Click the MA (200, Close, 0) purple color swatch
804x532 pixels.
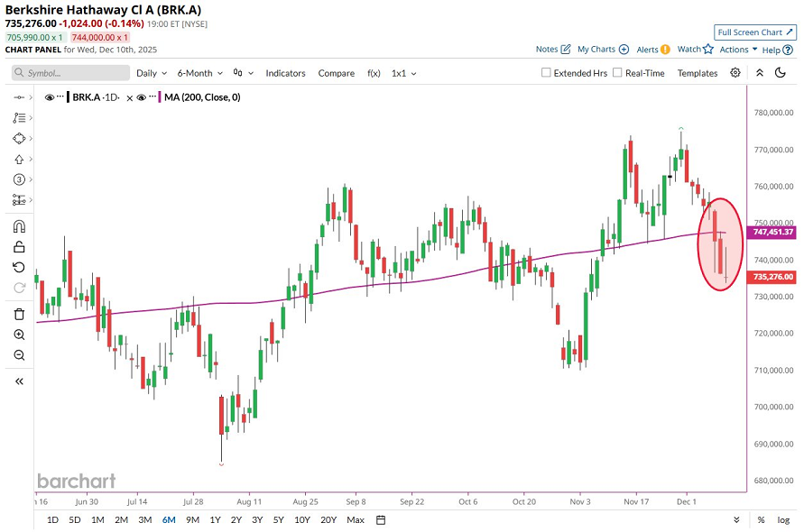click(x=160, y=97)
